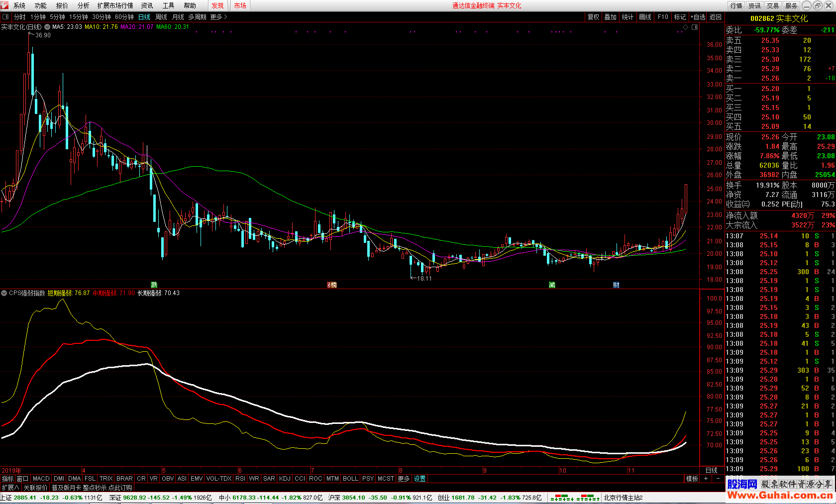Click the 复权 toolbar button

point(594,17)
